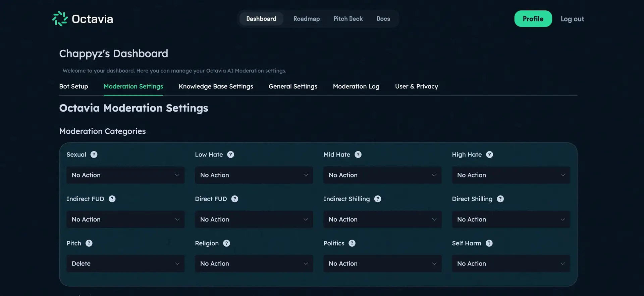Click the Log out link
644x296 pixels.
coord(572,19)
